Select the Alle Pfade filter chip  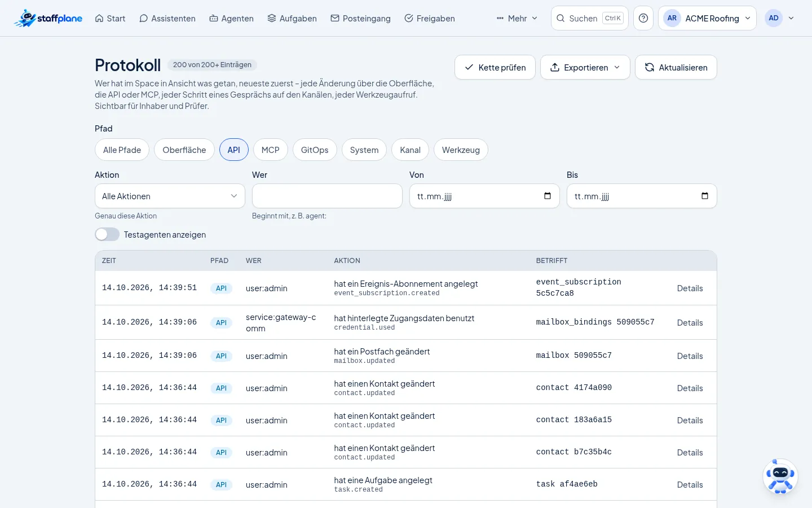[122, 150]
